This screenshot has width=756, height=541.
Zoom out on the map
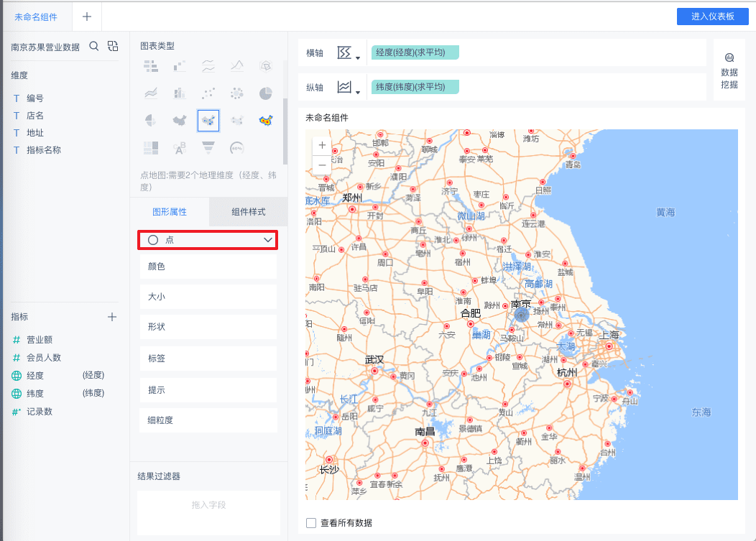[x=322, y=165]
